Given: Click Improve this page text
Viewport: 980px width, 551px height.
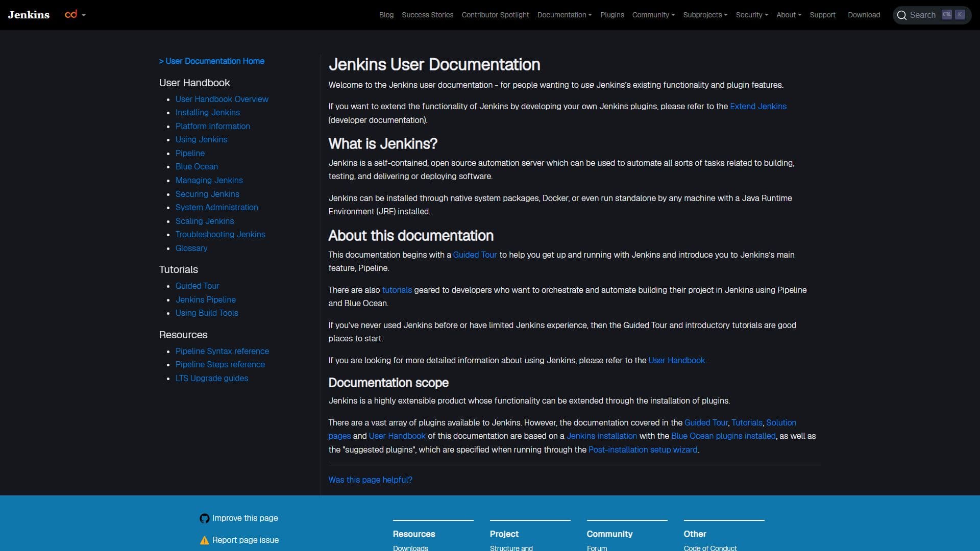Looking at the screenshot, I should 245,518.
